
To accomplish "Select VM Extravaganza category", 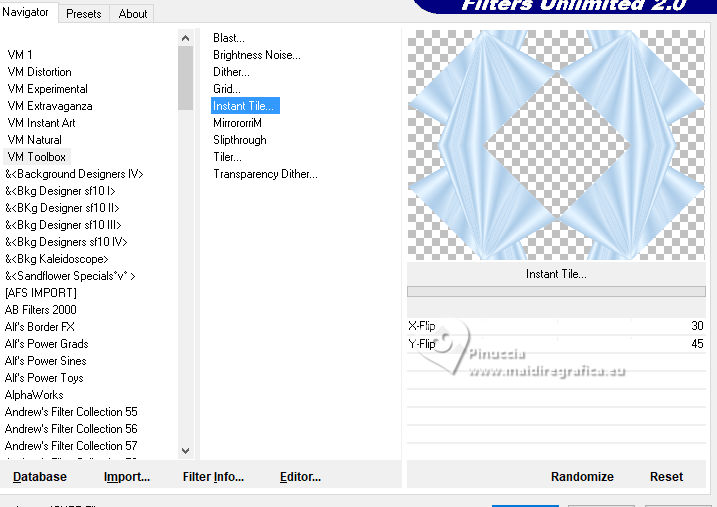I will (50, 106).
